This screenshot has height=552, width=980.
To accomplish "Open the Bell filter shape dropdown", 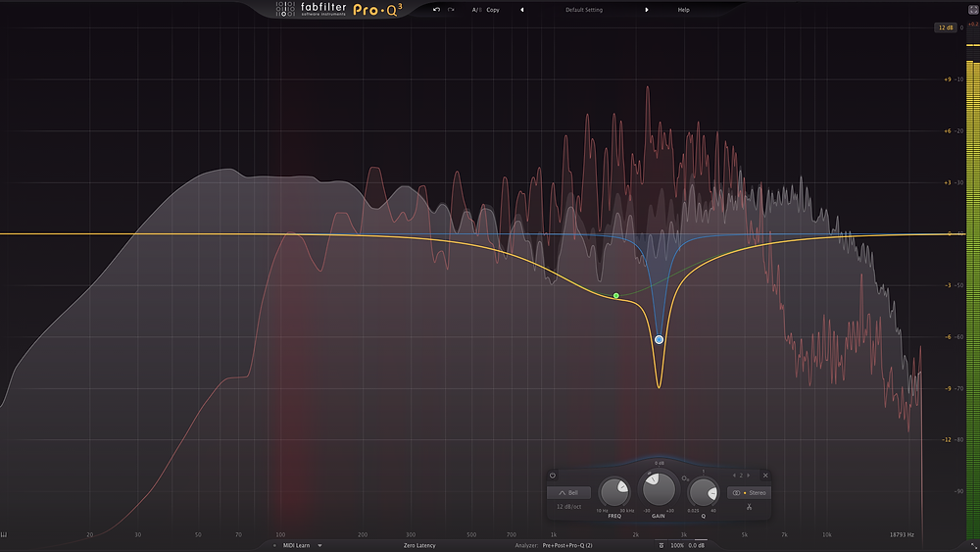I will (568, 492).
